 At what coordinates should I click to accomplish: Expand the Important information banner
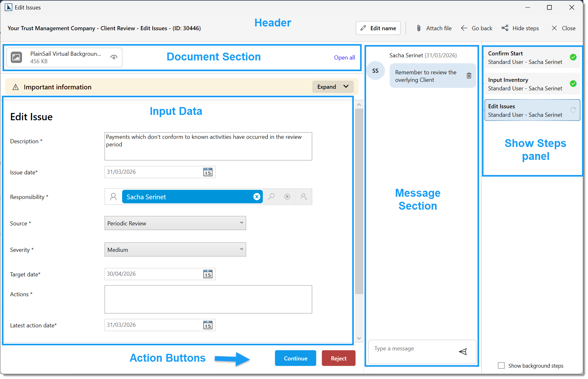pos(333,87)
